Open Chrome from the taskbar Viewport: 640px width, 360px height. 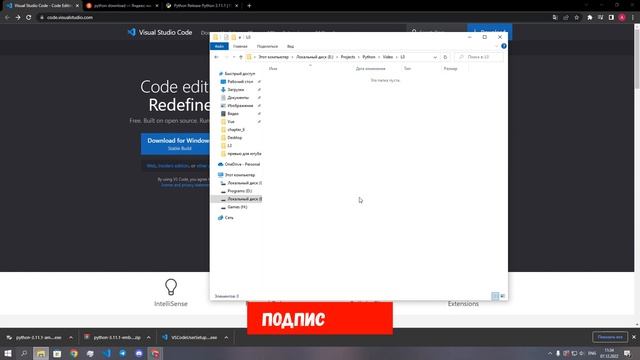click(73, 353)
